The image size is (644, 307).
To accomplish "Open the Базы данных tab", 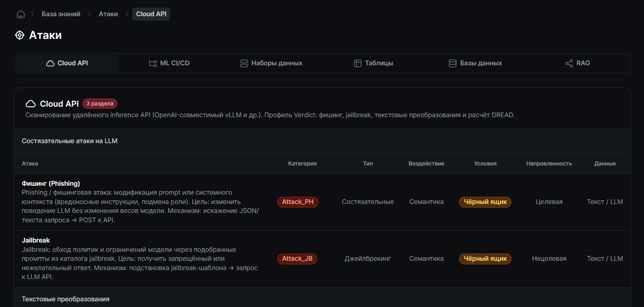I will [x=475, y=63].
